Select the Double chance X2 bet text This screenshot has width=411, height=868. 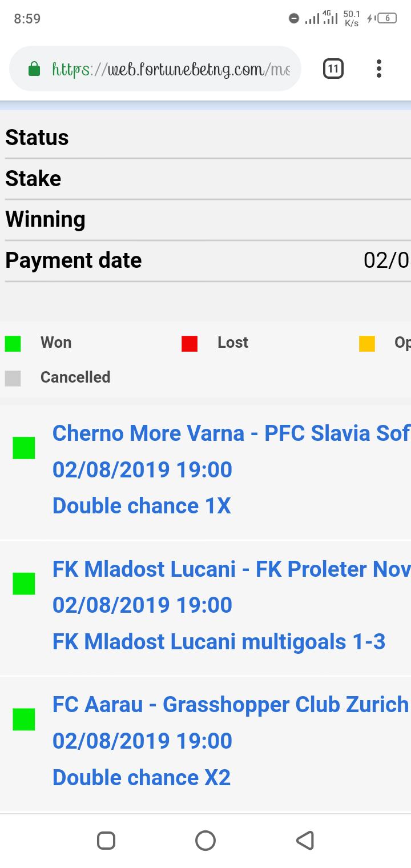click(x=142, y=778)
